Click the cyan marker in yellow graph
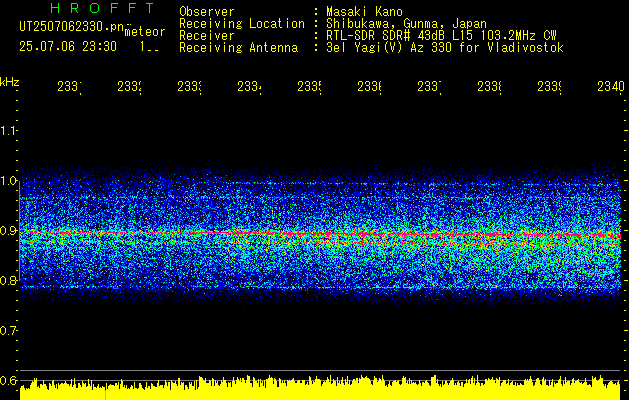 (106, 394)
